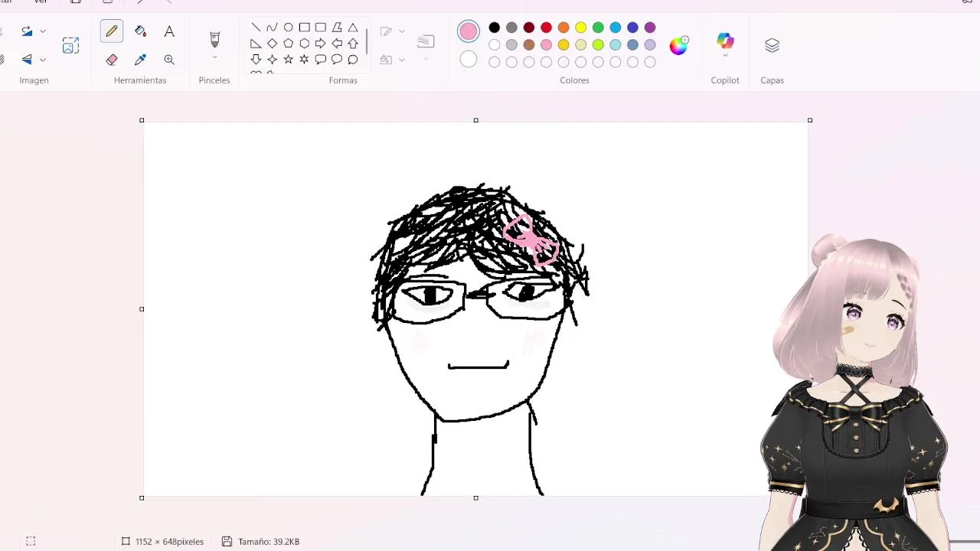Viewport: 980px width, 551px height.
Task: Expand the Rotate options chevron
Action: (x=43, y=31)
